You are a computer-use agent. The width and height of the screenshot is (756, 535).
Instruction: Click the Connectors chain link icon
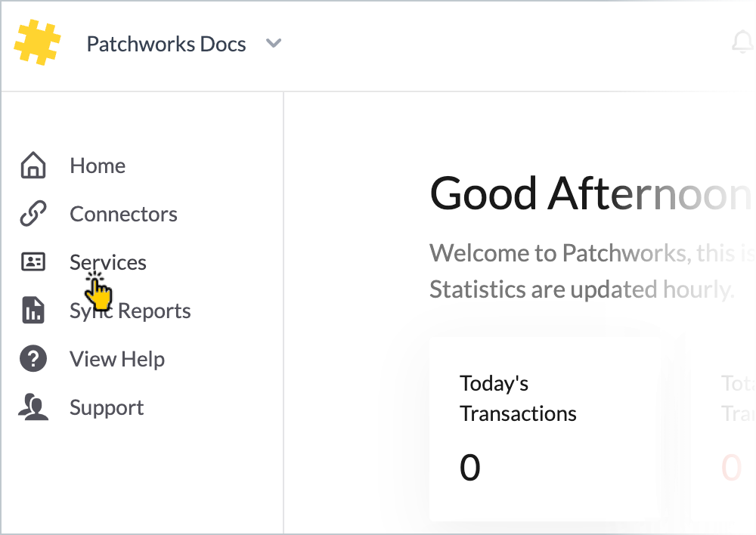[x=33, y=214]
